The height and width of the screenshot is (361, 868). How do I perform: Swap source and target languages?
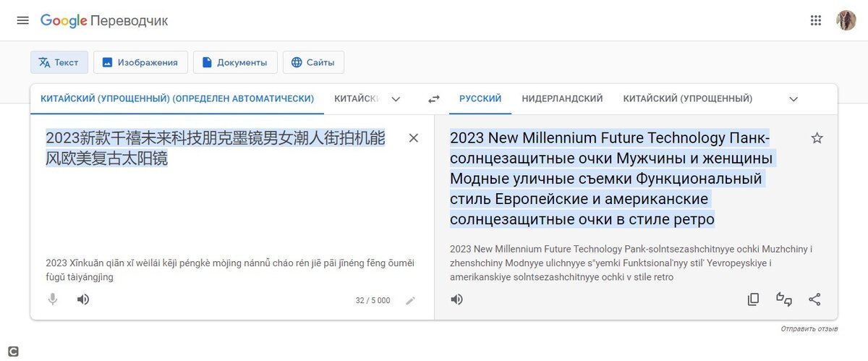pos(434,99)
